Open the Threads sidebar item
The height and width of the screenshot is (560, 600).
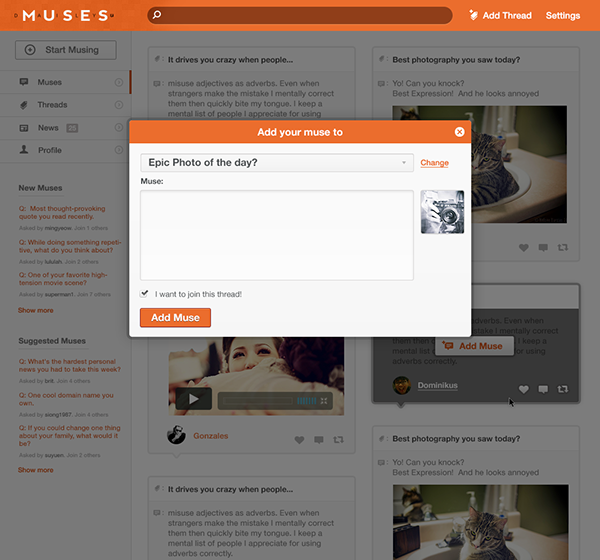(x=65, y=105)
